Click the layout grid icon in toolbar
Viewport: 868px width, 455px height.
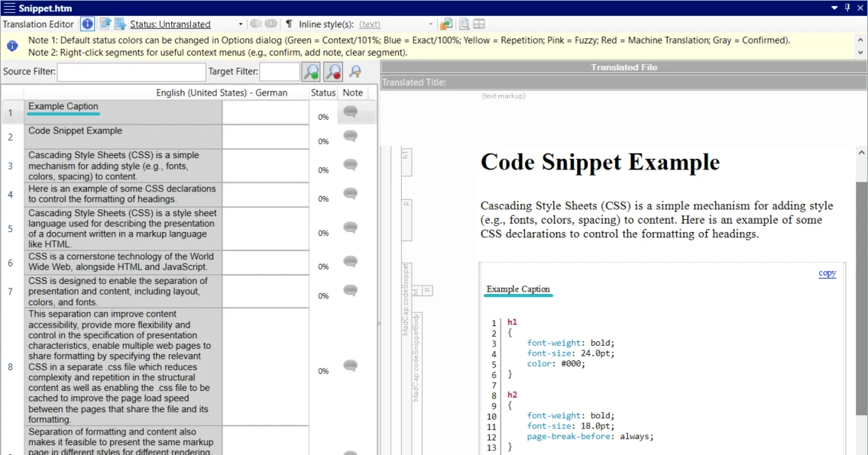479,24
